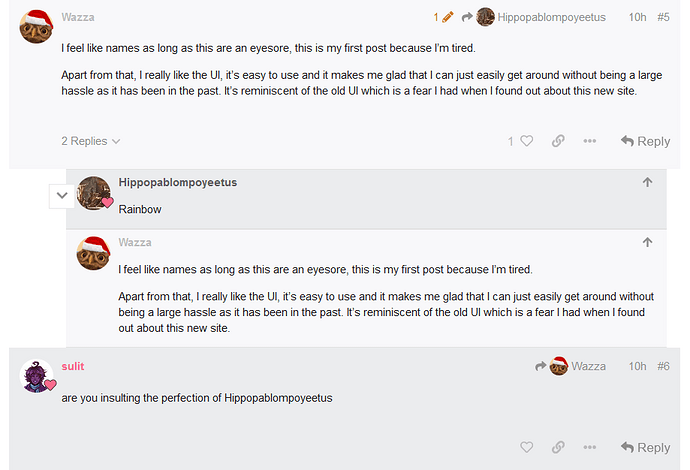Click the 10h timestamp on post #6
Viewport: 690px width, 470px height.
[637, 367]
